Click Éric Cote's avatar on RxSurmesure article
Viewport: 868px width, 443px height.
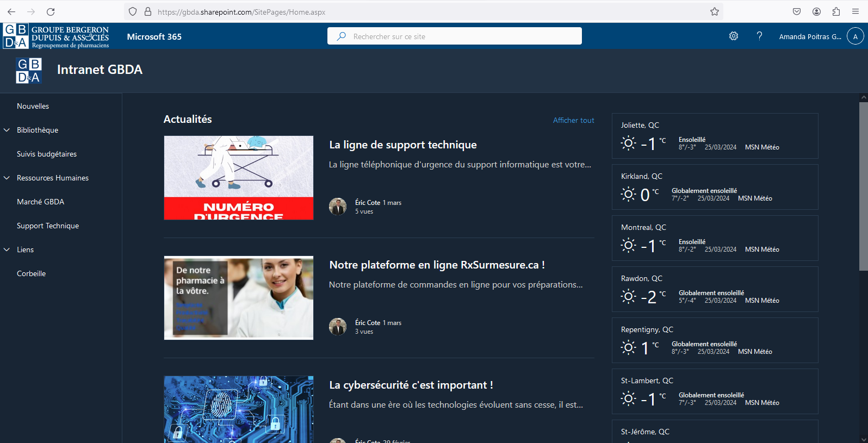coord(338,327)
